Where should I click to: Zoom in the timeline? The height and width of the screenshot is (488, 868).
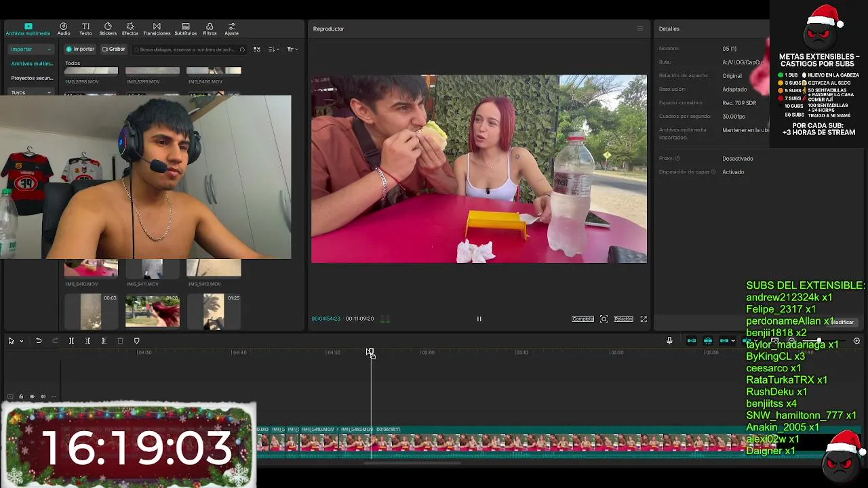(856, 341)
